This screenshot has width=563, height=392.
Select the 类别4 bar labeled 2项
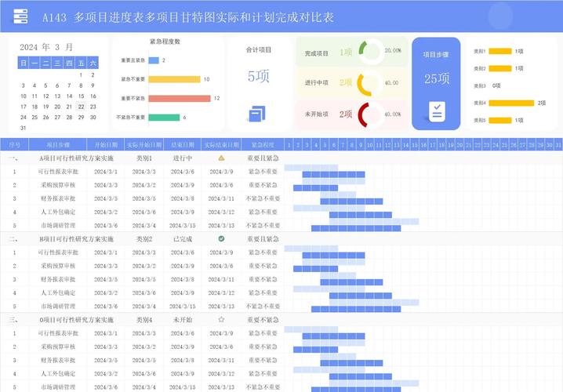pos(512,103)
